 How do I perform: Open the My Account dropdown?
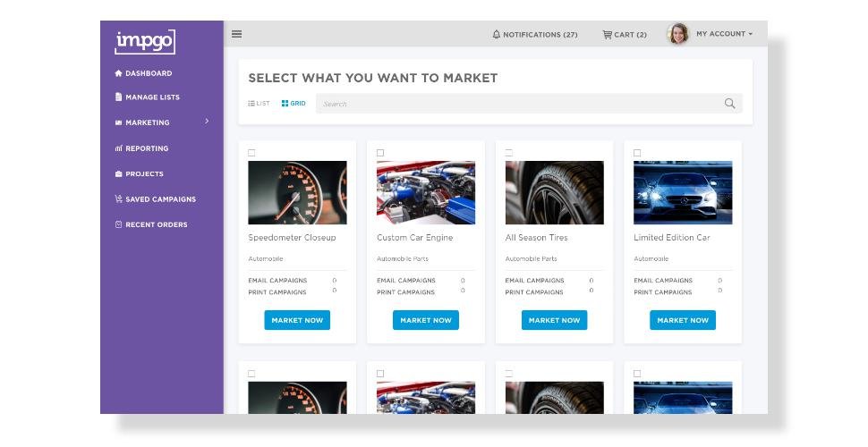724,34
